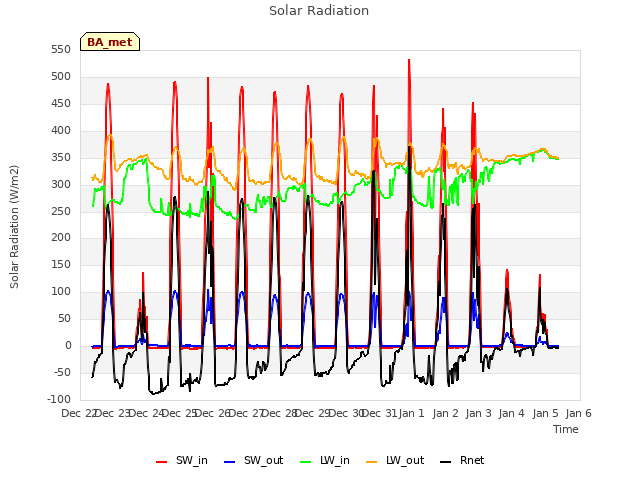Click the 350 y-axis tick label
640x480 pixels.
(61, 158)
